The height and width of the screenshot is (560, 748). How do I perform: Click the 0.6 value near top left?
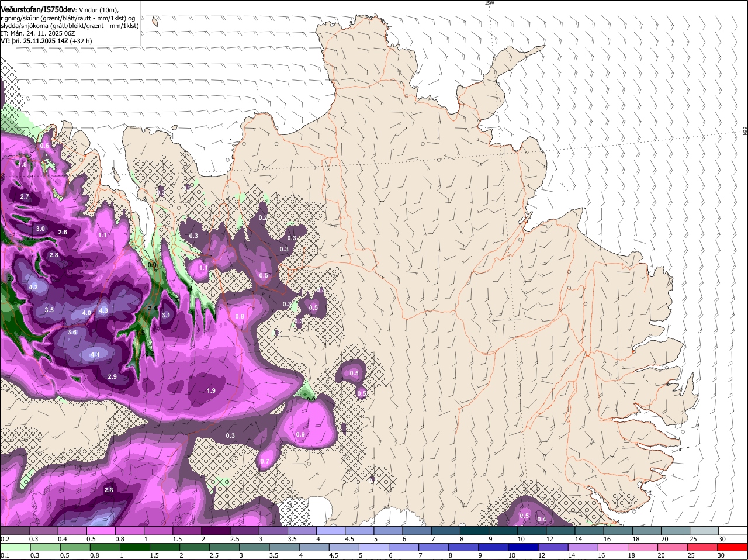44,145
